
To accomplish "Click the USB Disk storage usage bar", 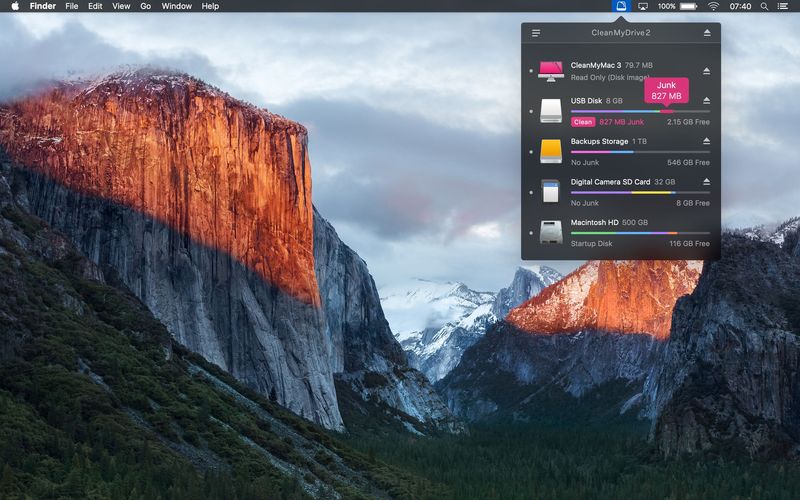I will [640, 111].
